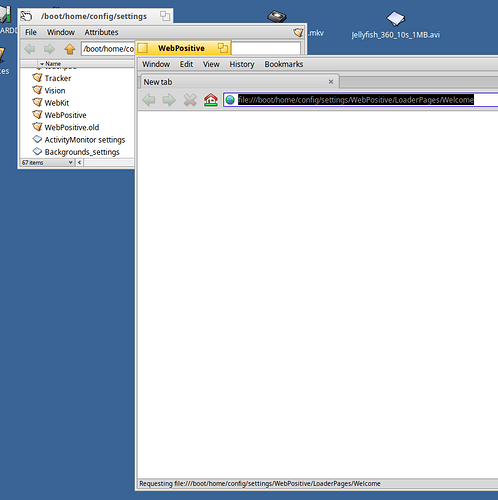The height and width of the screenshot is (500, 498).
Task: Open the Bookmarks menu
Action: click(284, 64)
